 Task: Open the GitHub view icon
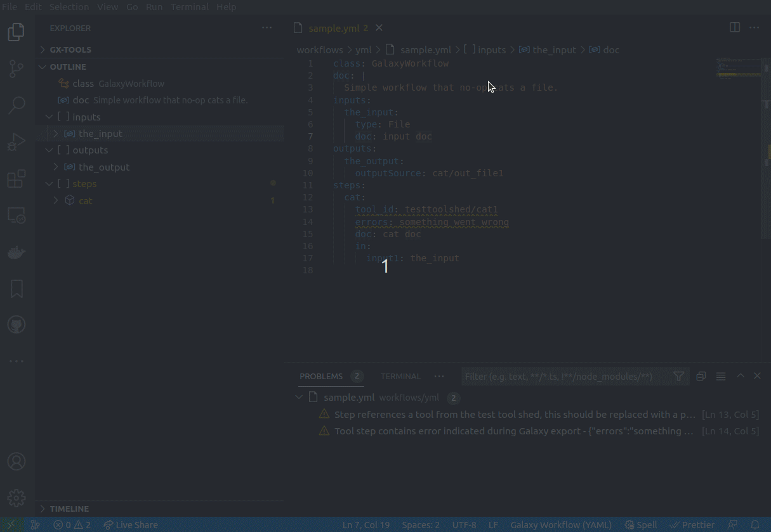tap(16, 325)
